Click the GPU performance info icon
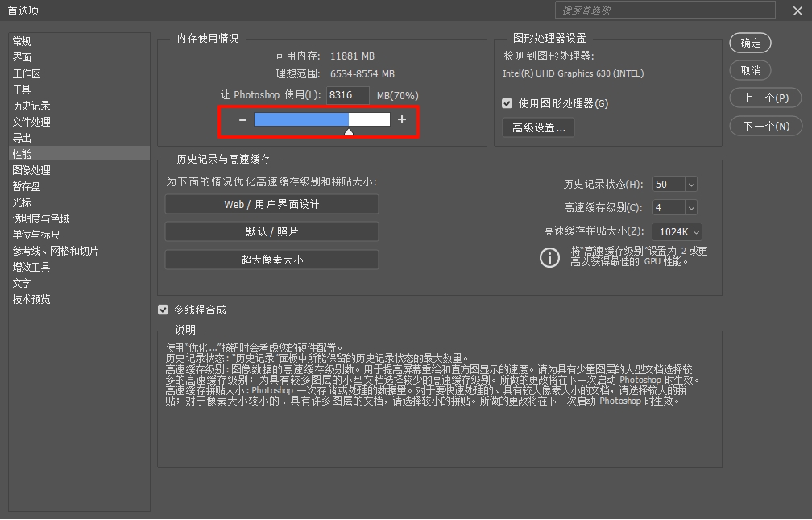812x520 pixels. point(549,258)
